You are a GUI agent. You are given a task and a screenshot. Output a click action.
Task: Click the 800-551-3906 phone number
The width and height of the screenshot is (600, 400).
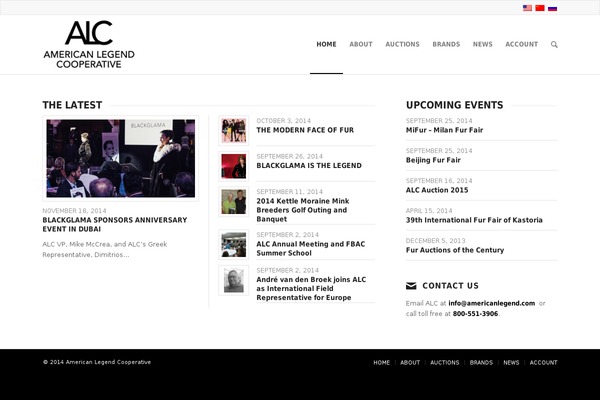tap(475, 313)
